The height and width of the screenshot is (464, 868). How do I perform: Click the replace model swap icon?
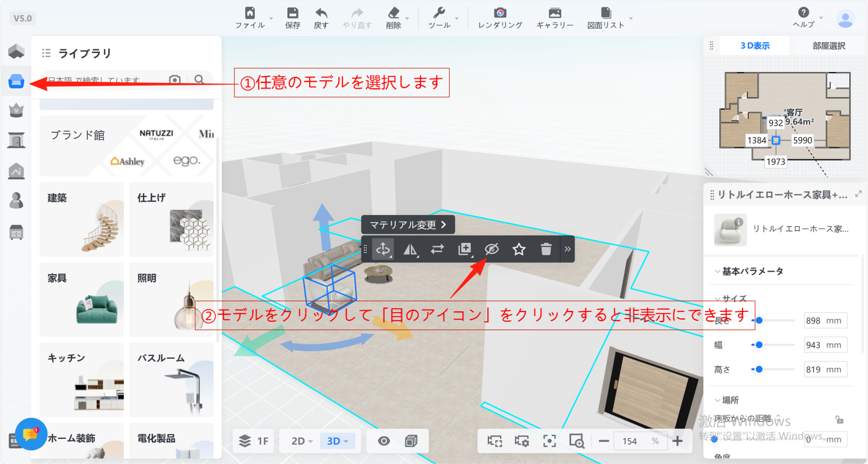coord(437,249)
